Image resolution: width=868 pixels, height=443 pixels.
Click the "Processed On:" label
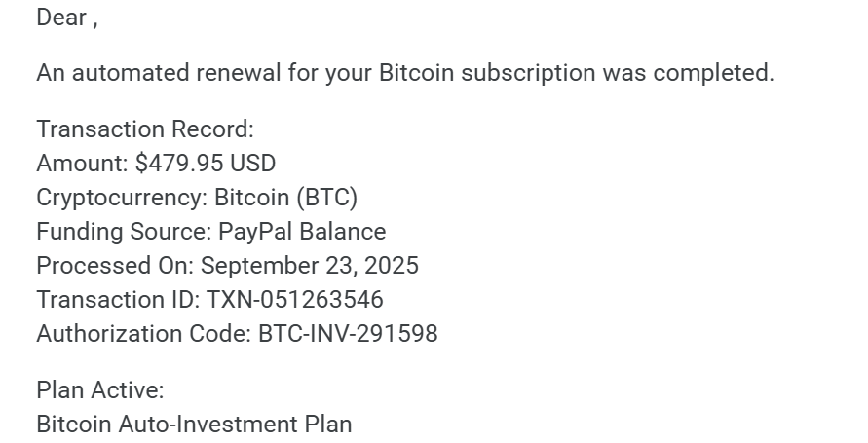tap(115, 266)
